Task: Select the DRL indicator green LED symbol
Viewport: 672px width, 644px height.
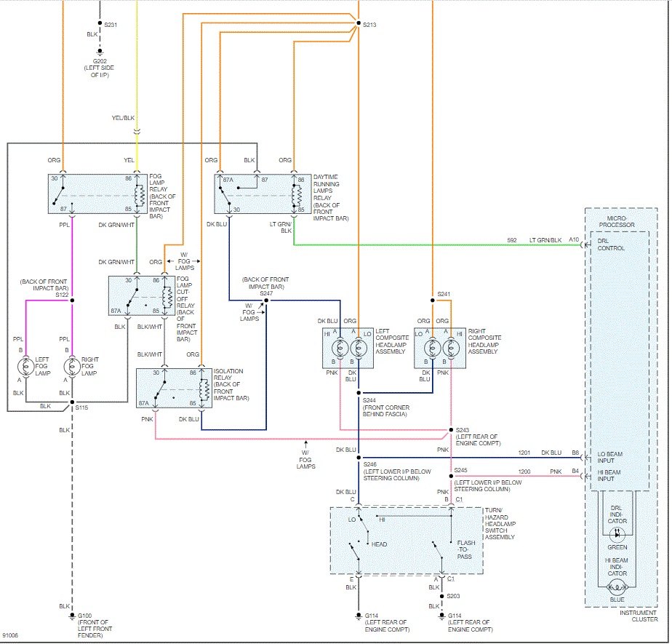Action: pyautogui.click(x=617, y=534)
